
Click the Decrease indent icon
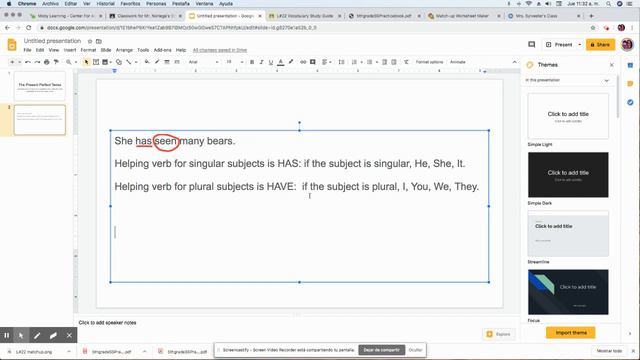coord(384,62)
